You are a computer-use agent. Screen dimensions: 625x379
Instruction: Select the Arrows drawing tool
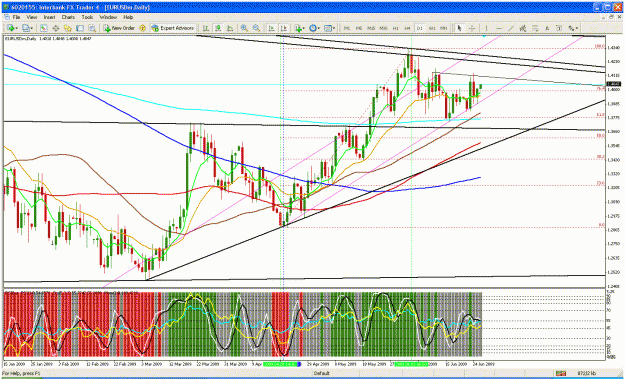point(572,28)
